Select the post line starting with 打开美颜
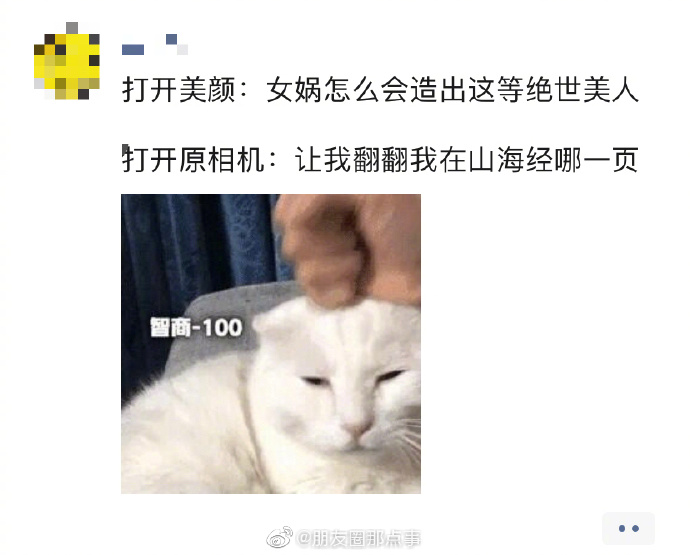This screenshot has width=690, height=555. (380, 90)
